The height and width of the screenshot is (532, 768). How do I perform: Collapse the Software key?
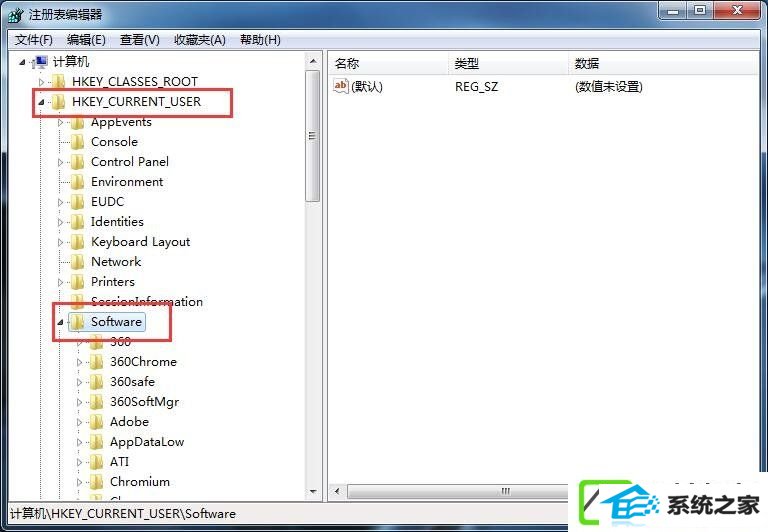[x=60, y=322]
